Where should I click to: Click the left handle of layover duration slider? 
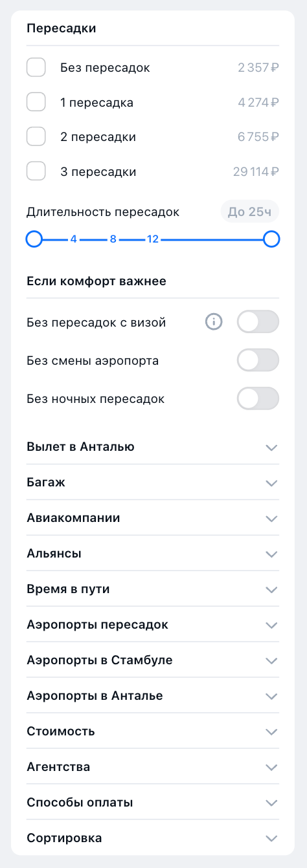pyautogui.click(x=34, y=239)
